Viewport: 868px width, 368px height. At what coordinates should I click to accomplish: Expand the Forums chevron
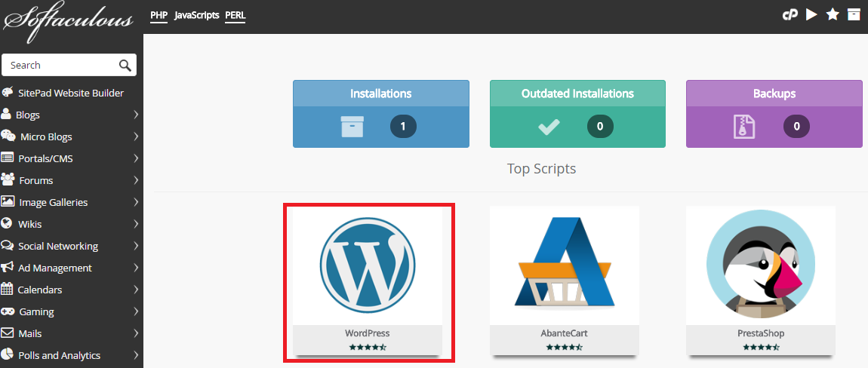coord(136,180)
